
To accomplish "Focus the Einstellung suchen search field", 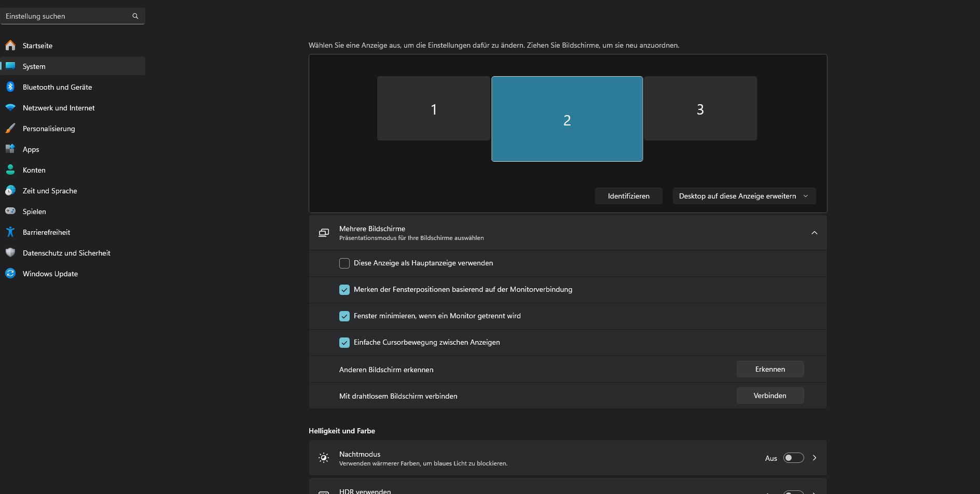I will pyautogui.click(x=73, y=16).
